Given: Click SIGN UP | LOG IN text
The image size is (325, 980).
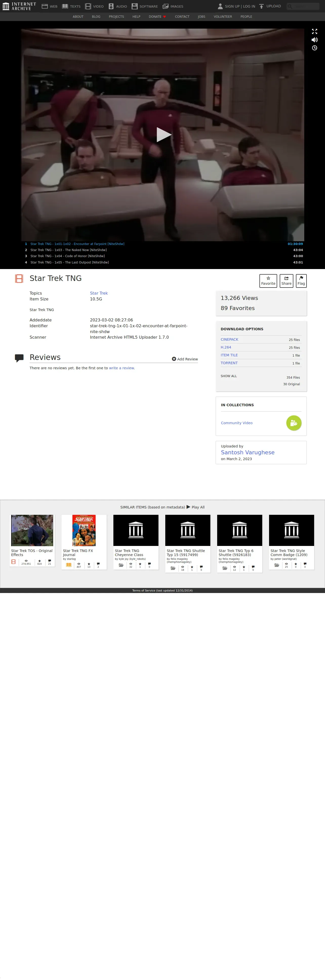Looking at the screenshot, I should tap(240, 6).
